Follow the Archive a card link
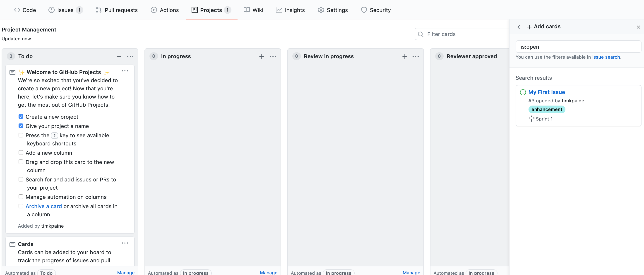 pos(44,206)
